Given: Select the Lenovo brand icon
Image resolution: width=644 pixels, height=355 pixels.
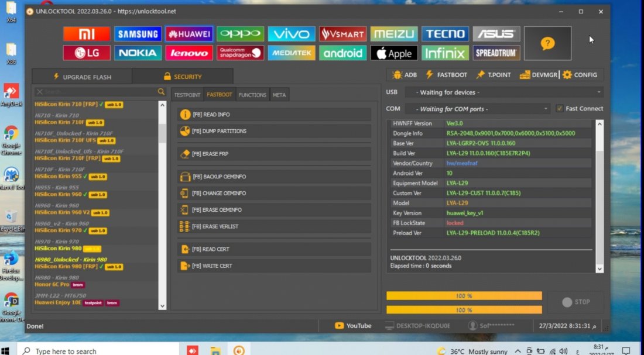Looking at the screenshot, I should click(x=189, y=53).
